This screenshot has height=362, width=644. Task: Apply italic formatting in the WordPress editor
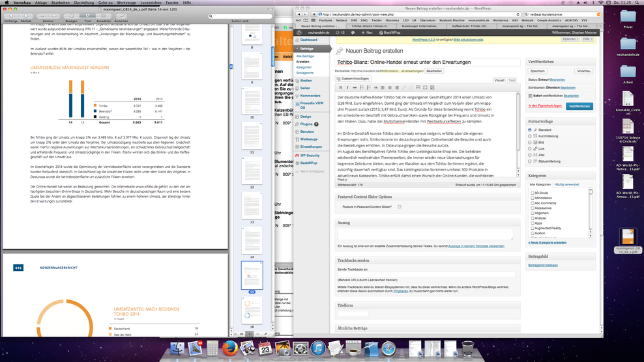tap(347, 87)
